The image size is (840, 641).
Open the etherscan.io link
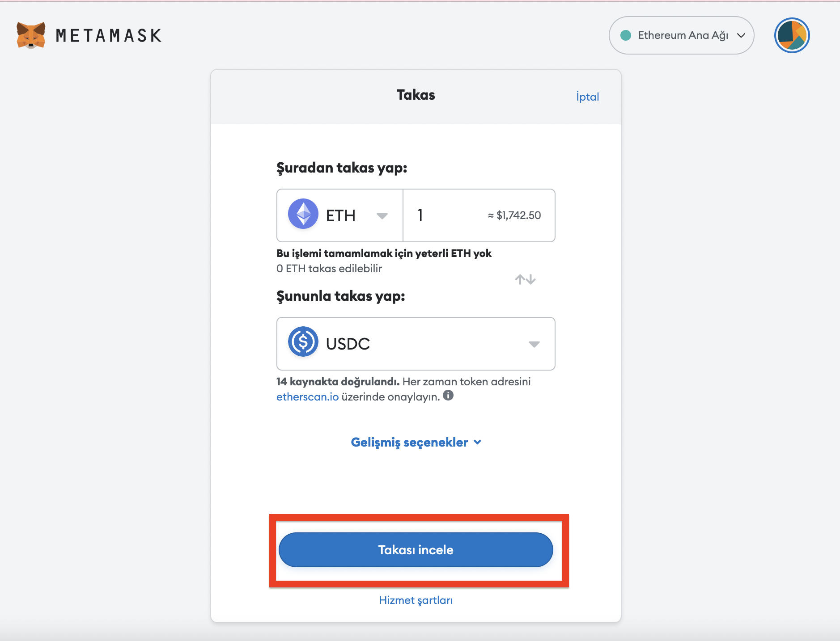(x=307, y=397)
